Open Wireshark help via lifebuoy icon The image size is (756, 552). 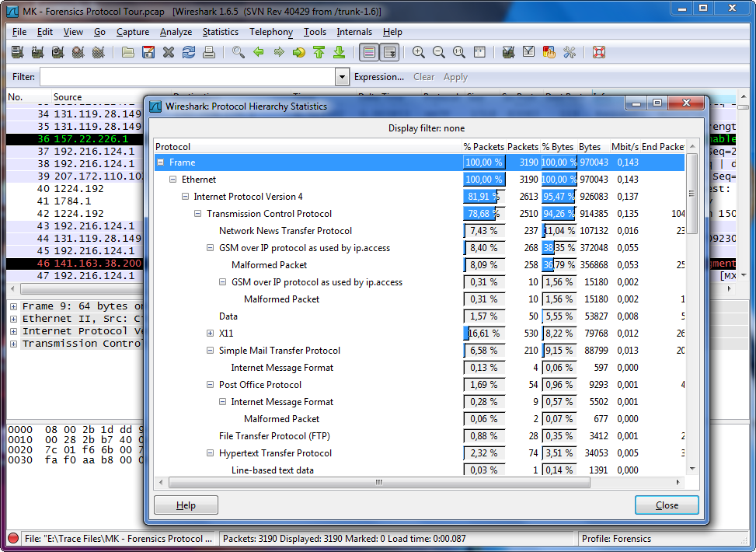click(597, 52)
